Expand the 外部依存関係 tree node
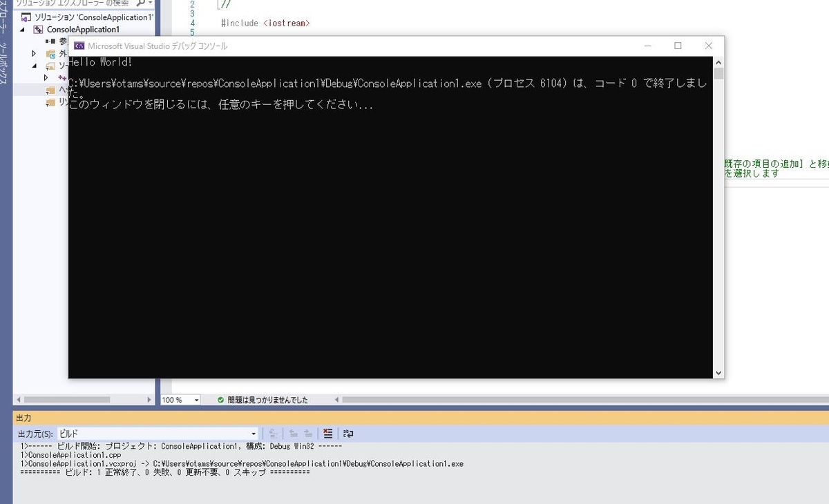Viewport: 829px width, 504px height. click(33, 53)
